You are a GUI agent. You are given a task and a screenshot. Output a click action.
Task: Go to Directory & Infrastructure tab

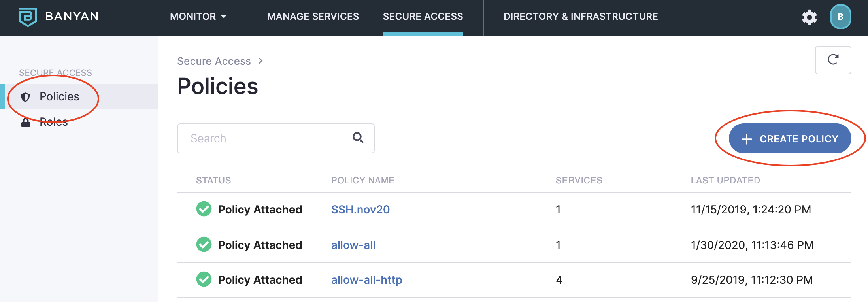(x=580, y=17)
